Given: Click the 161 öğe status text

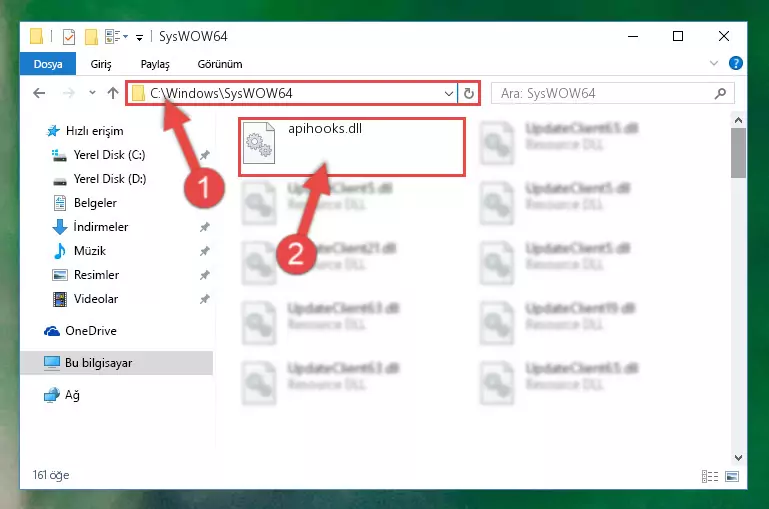Looking at the screenshot, I should [51, 475].
